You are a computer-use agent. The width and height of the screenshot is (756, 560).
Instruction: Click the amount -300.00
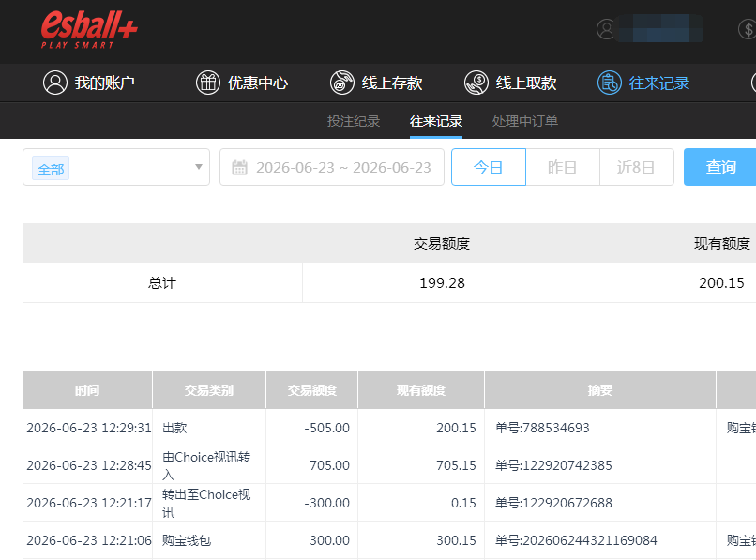click(327, 503)
